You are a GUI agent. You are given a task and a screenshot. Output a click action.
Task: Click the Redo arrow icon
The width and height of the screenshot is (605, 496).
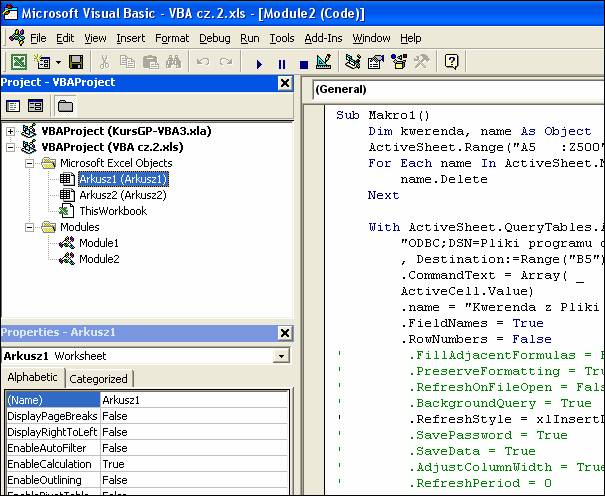pyautogui.click(x=226, y=62)
